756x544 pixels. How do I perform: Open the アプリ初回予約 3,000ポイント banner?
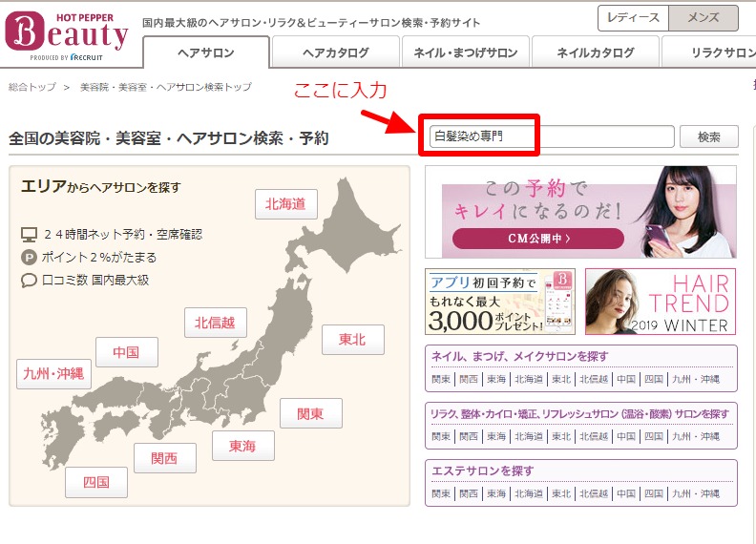click(500, 302)
